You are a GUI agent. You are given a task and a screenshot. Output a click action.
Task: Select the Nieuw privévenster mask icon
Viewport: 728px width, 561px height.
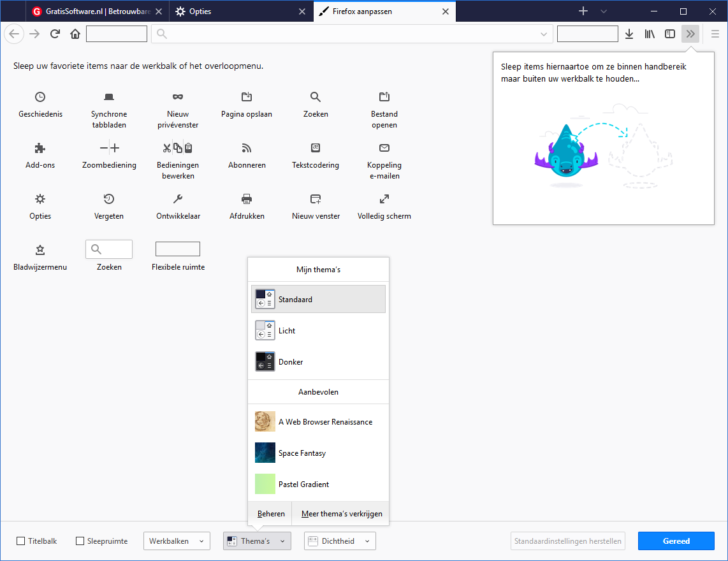tap(178, 97)
